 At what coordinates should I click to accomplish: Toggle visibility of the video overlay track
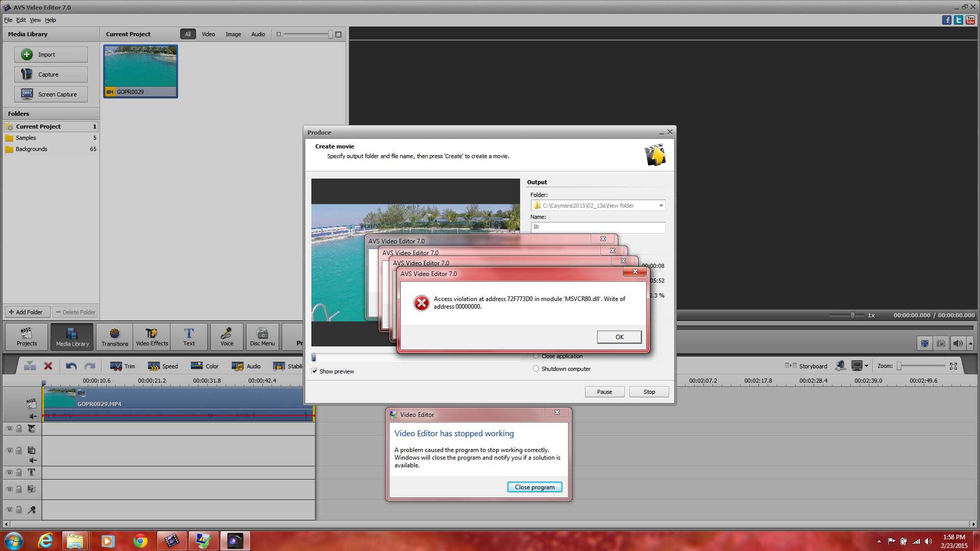pyautogui.click(x=9, y=450)
